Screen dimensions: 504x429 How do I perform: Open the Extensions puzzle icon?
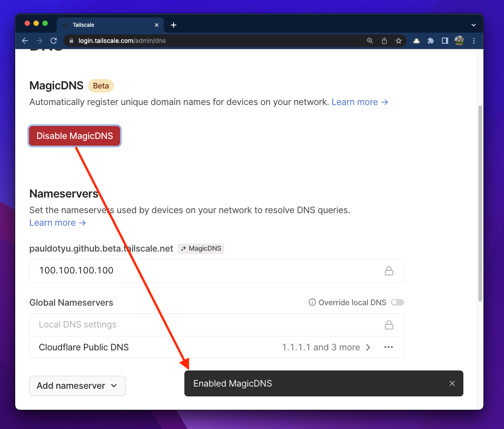[x=431, y=41]
